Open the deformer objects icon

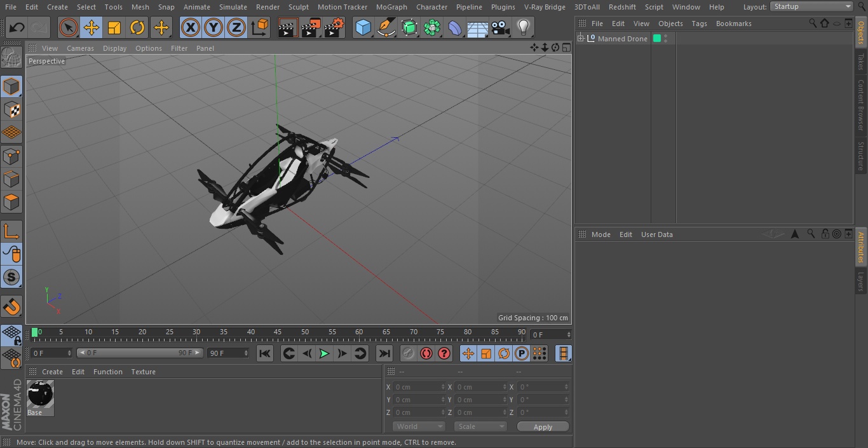tap(455, 27)
